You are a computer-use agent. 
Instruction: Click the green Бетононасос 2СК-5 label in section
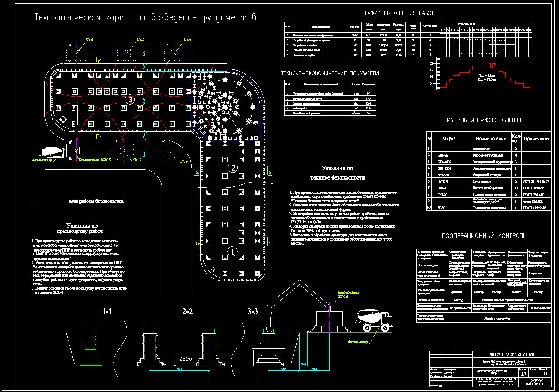click(349, 295)
